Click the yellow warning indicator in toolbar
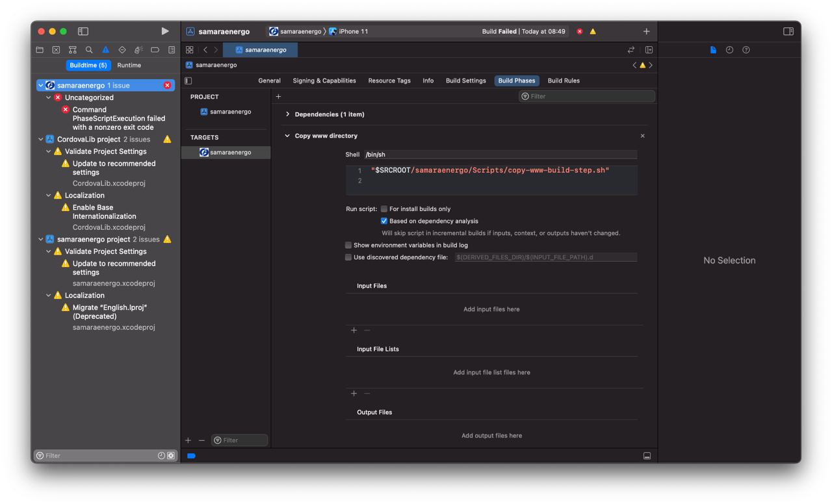Screen dimensions: 832x504 593,31
